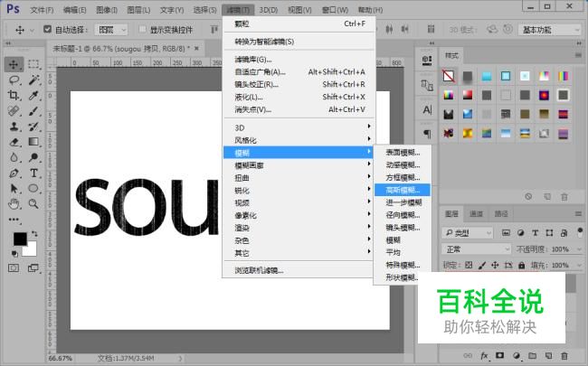Screen dimensions: 588x366
Task: Delete layer trash icon in Layers panel
Action: tap(564, 355)
